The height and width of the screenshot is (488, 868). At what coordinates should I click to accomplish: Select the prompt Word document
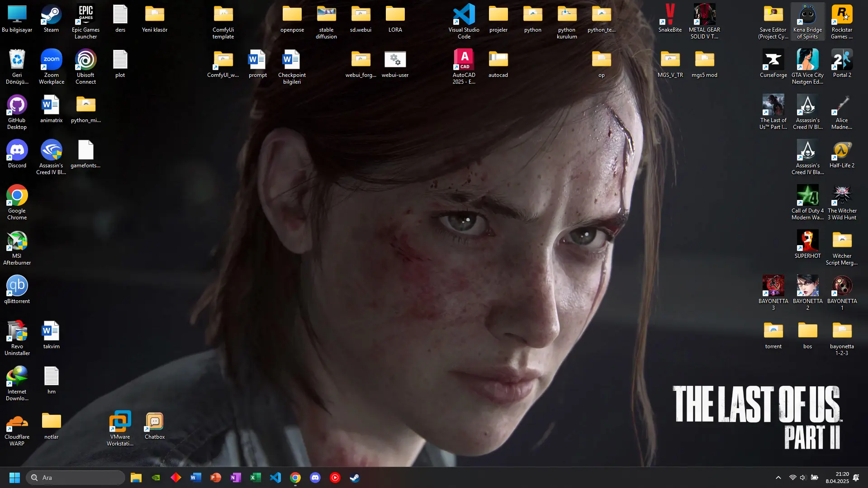pos(258,64)
